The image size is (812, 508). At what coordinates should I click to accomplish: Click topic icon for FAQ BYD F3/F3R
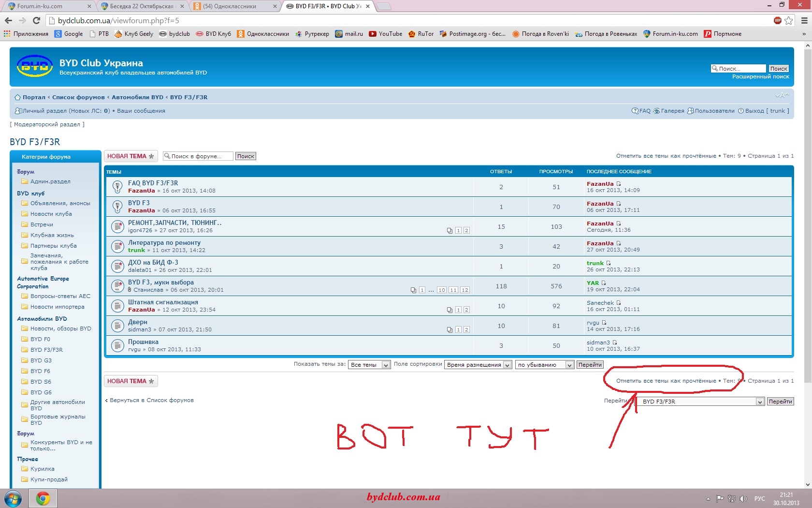[x=117, y=187]
